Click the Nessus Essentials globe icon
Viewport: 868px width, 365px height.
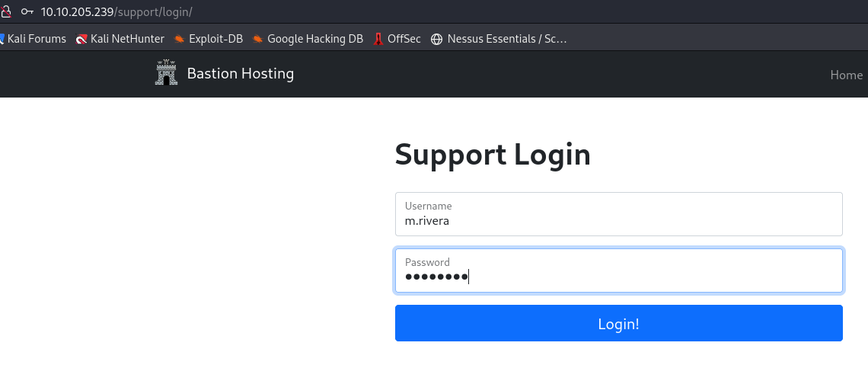pyautogui.click(x=436, y=39)
